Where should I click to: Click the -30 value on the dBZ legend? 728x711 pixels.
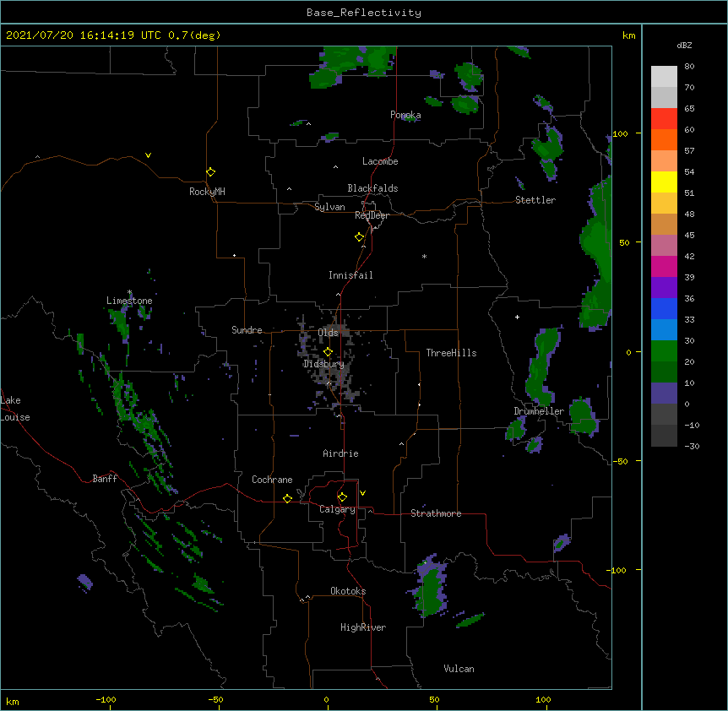(692, 447)
